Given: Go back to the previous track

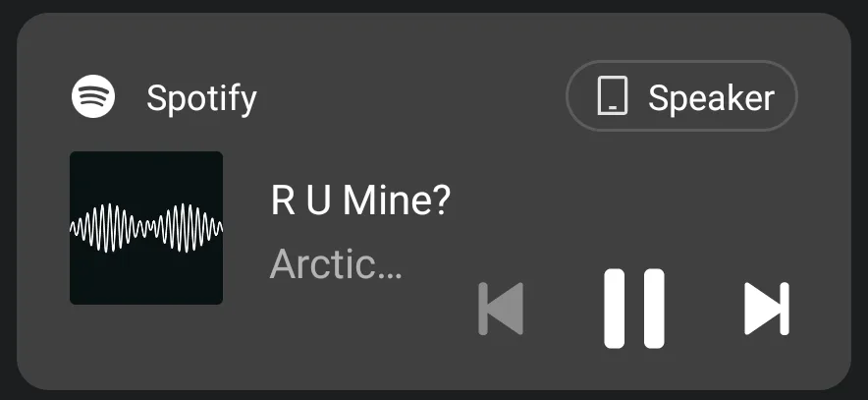Looking at the screenshot, I should (501, 309).
